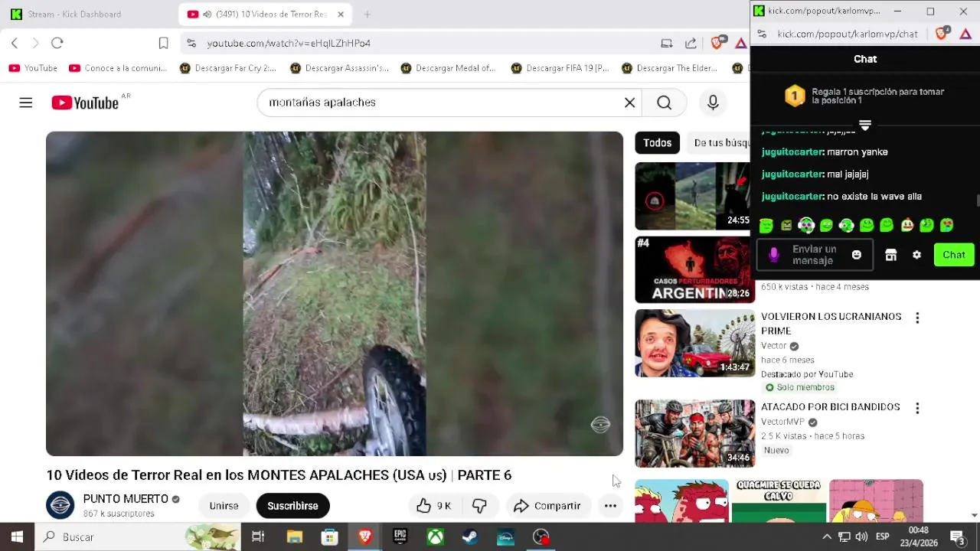Dislike the video with thumbs down
Screen dimensions: 980x551
pyautogui.click(x=479, y=506)
